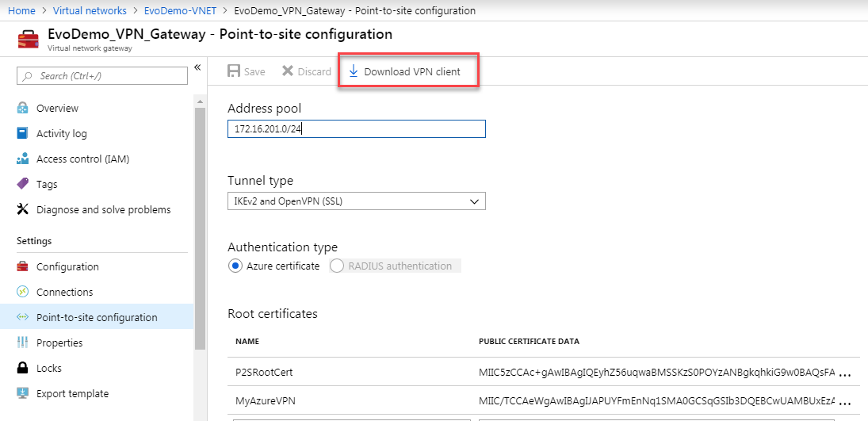Image resolution: width=868 pixels, height=421 pixels.
Task: Select P2SRootCert name cell
Action: pos(264,373)
